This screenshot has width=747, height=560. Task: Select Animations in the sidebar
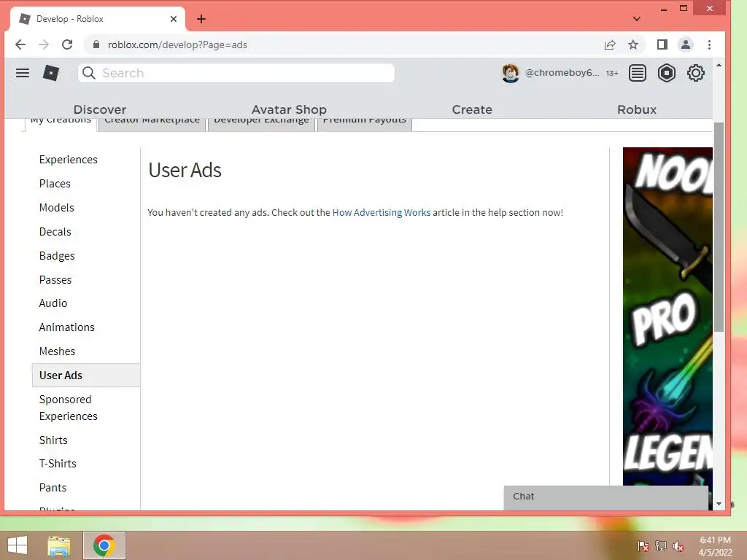[66, 327]
